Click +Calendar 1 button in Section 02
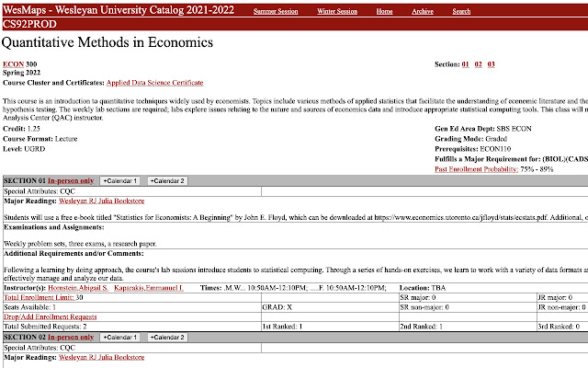This screenshot has height=368, width=588. point(120,338)
